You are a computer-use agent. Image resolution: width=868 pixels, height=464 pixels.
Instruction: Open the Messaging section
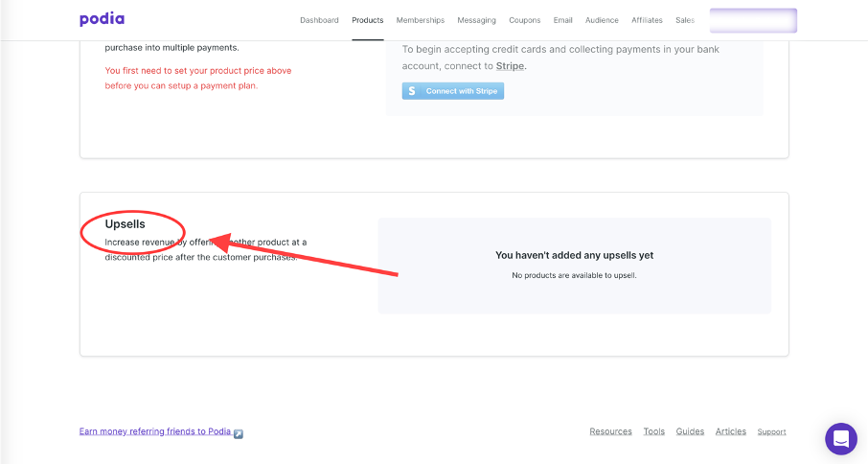point(476,20)
